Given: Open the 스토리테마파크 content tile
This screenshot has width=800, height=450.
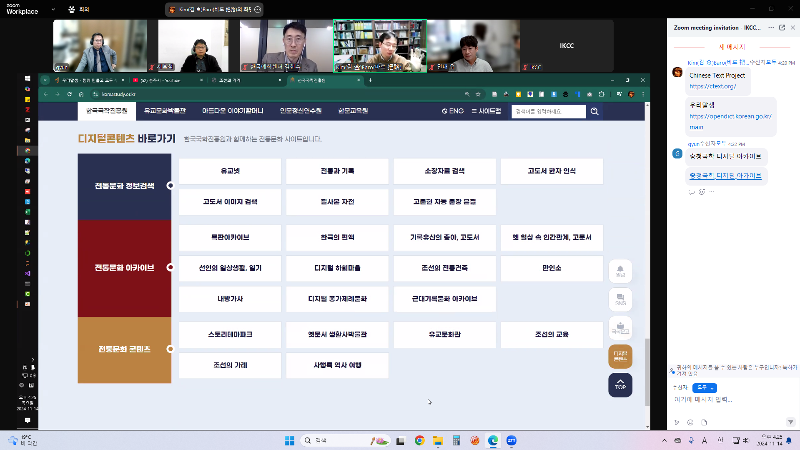Looking at the screenshot, I should (230, 333).
